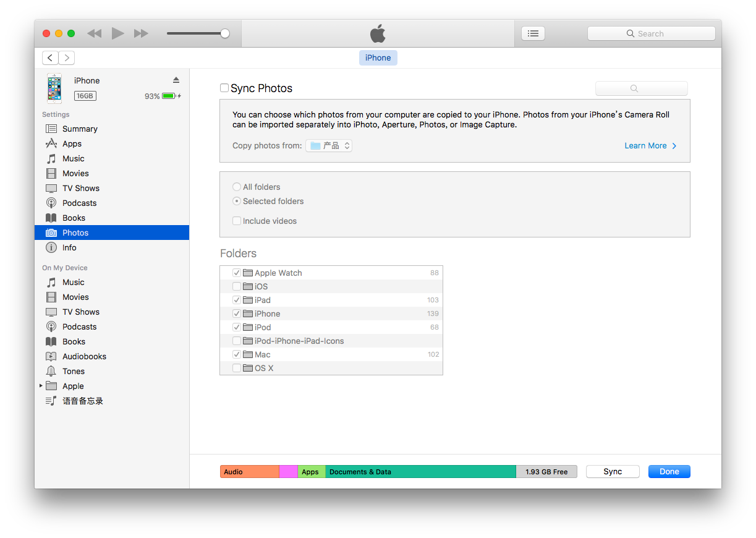Click the Learn More link
The width and height of the screenshot is (756, 538).
[650, 146]
